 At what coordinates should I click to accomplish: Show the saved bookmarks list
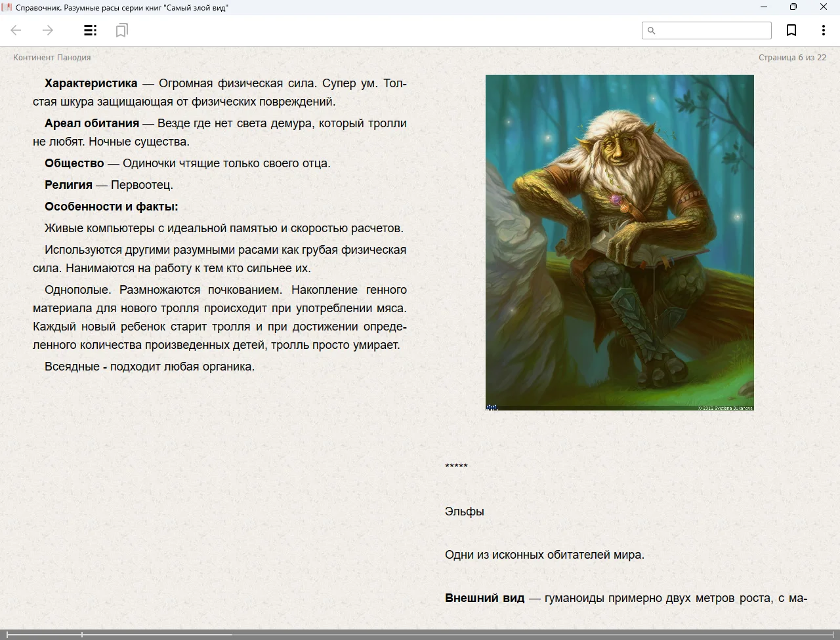121,30
